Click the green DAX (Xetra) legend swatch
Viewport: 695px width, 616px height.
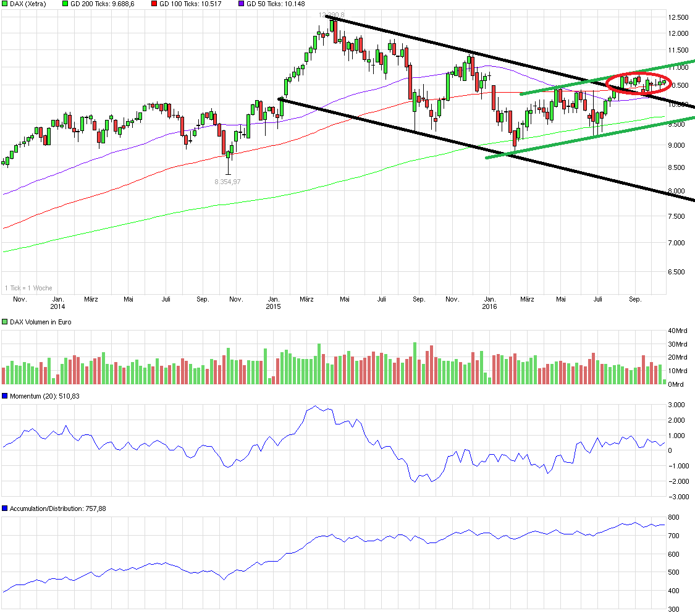click(x=5, y=4)
